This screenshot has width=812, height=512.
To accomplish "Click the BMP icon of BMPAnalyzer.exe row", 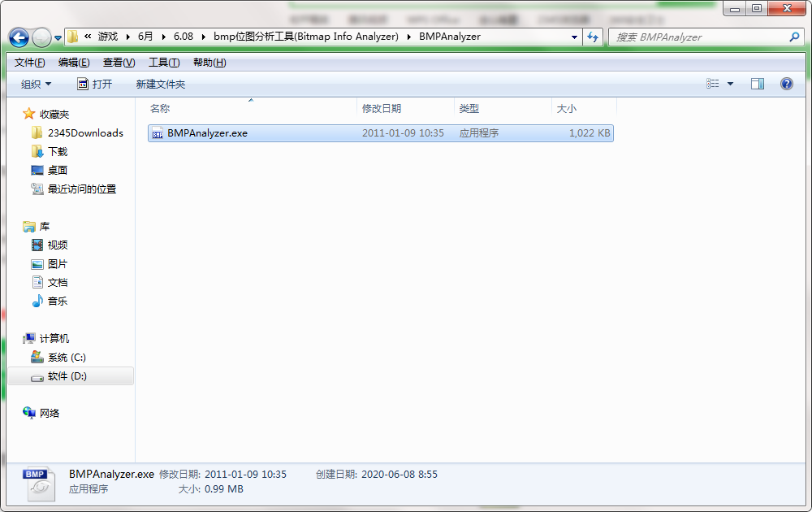I will pos(158,134).
